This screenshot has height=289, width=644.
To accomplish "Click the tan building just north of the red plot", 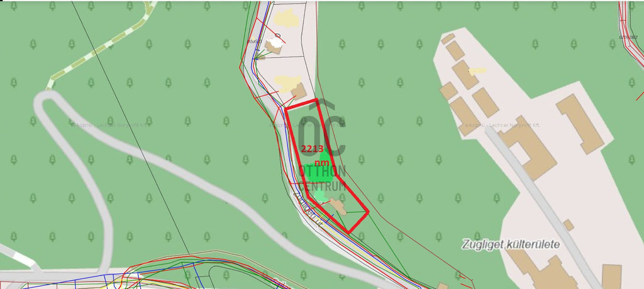I will click(x=299, y=91).
